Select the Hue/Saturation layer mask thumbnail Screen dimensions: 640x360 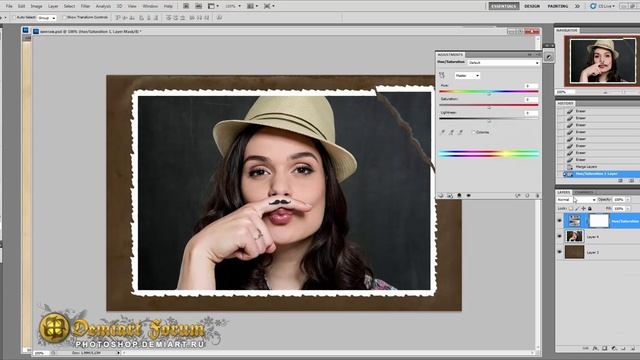[599, 221]
